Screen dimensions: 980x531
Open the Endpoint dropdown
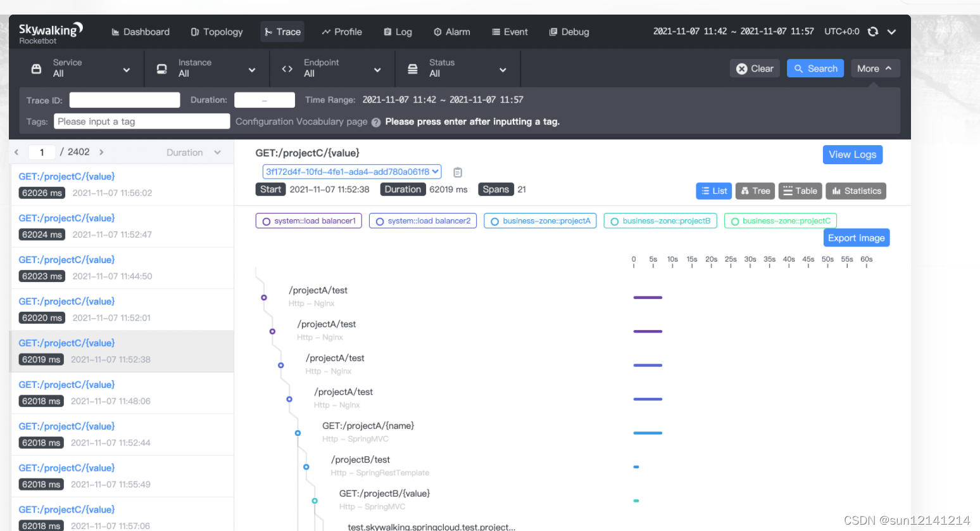point(332,68)
